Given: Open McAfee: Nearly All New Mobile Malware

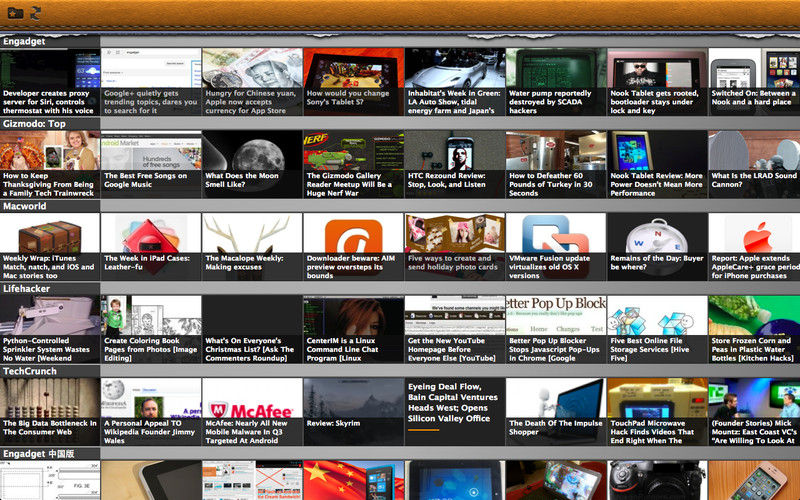Looking at the screenshot, I should click(x=252, y=412).
